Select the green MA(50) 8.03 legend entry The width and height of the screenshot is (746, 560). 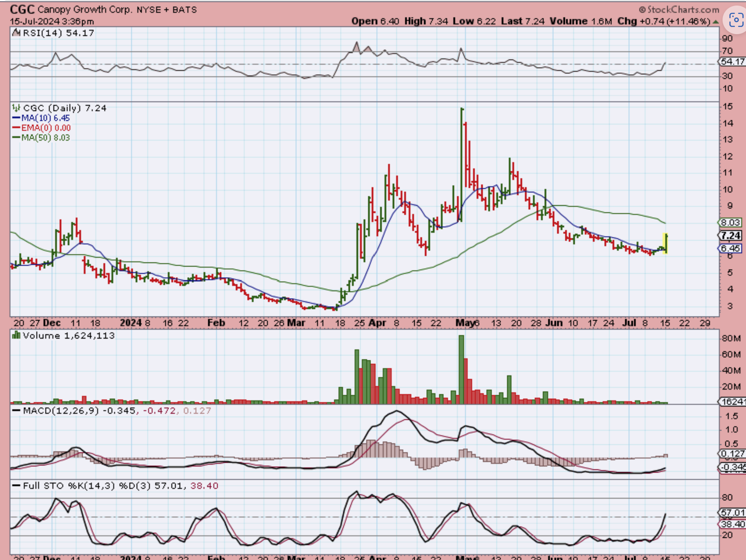(x=41, y=138)
